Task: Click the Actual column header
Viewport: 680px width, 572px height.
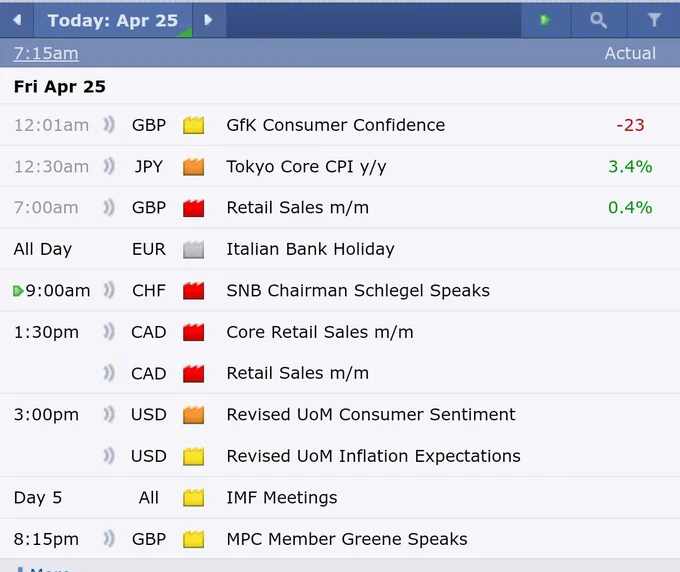Action: click(x=630, y=53)
